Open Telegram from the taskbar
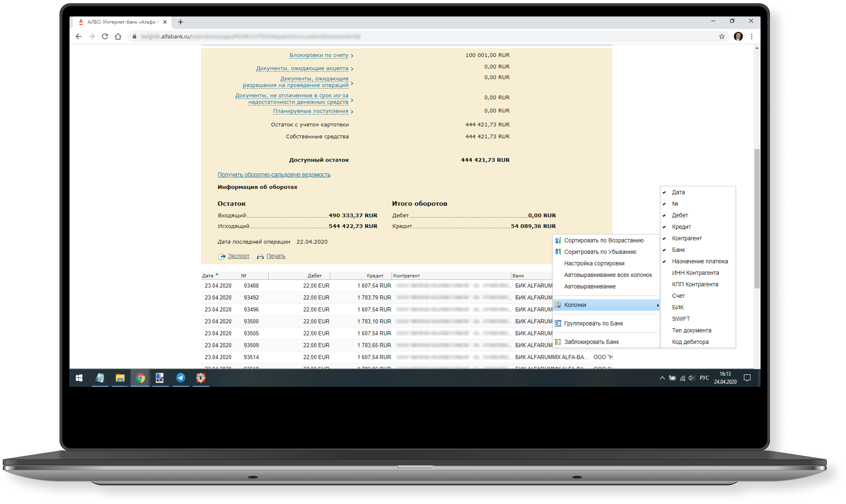 (181, 378)
